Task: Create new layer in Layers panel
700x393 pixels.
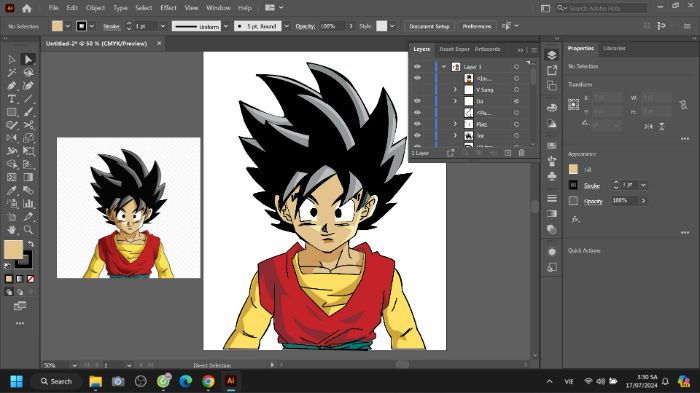Action: click(x=508, y=153)
